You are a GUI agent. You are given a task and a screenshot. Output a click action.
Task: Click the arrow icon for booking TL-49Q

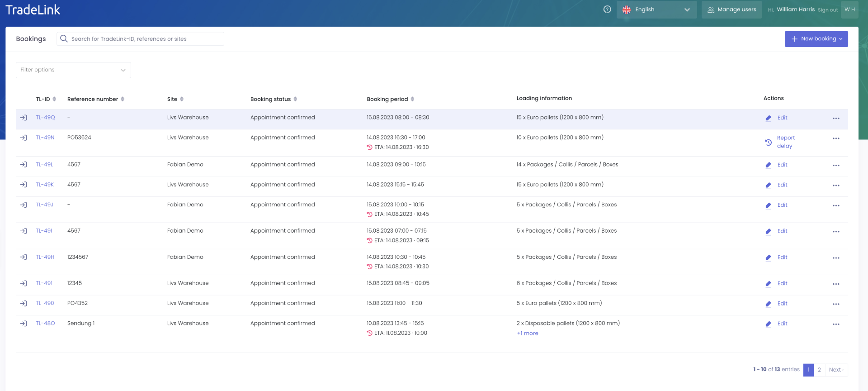click(x=24, y=118)
